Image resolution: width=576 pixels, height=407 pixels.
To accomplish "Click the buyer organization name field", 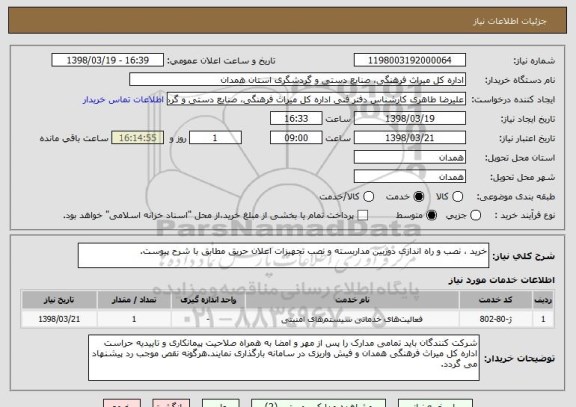I will pos(298,80).
